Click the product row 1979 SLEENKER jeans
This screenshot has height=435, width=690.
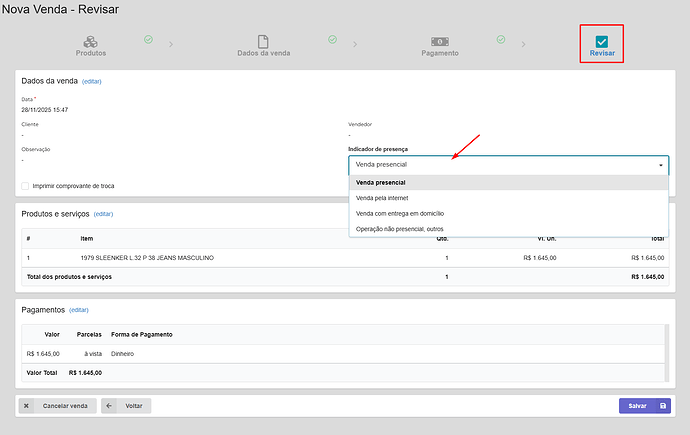pos(147,258)
